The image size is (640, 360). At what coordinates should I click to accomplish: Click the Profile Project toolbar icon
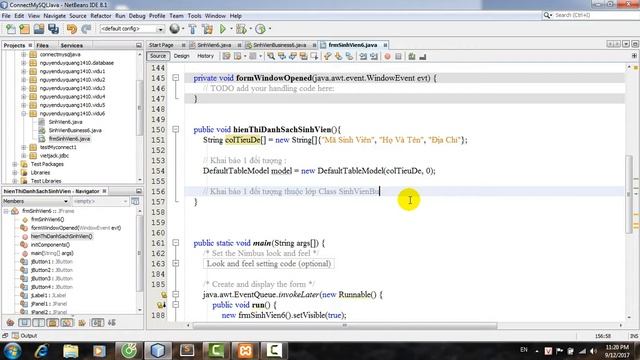(260, 29)
